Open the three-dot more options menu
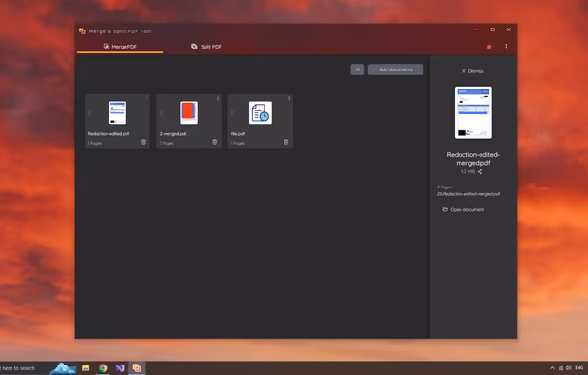 [x=506, y=47]
